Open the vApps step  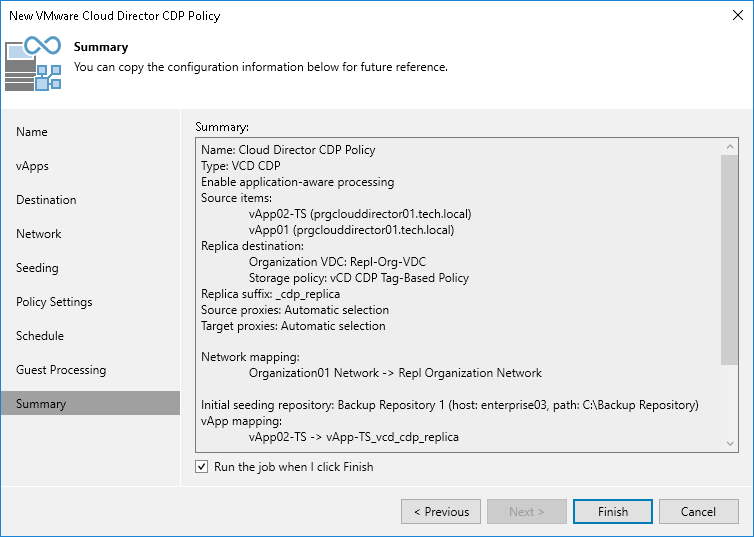(32, 166)
